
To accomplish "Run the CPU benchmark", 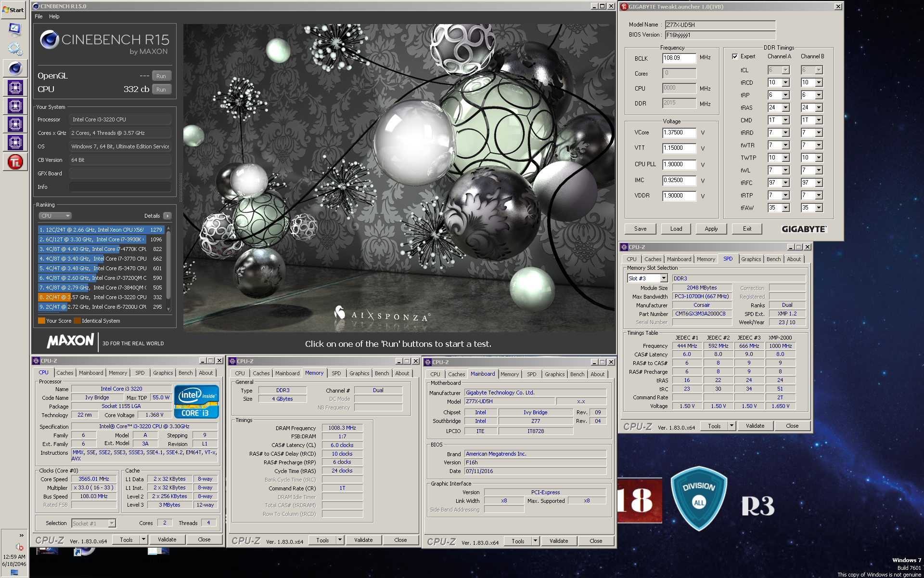I will point(161,90).
